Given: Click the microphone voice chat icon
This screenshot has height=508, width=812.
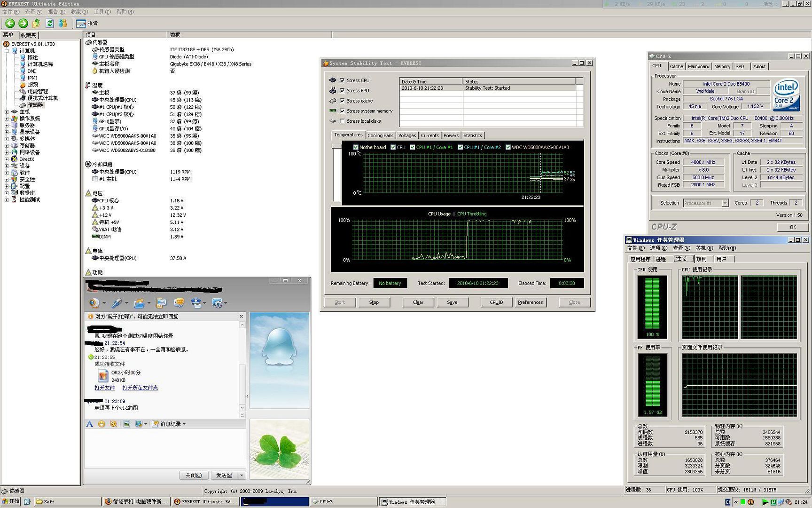Looking at the screenshot, I should (x=117, y=303).
